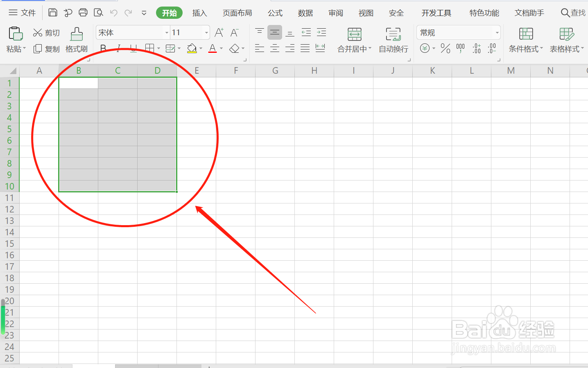
Task: Click the distributed alignment icon
Action: point(320,49)
